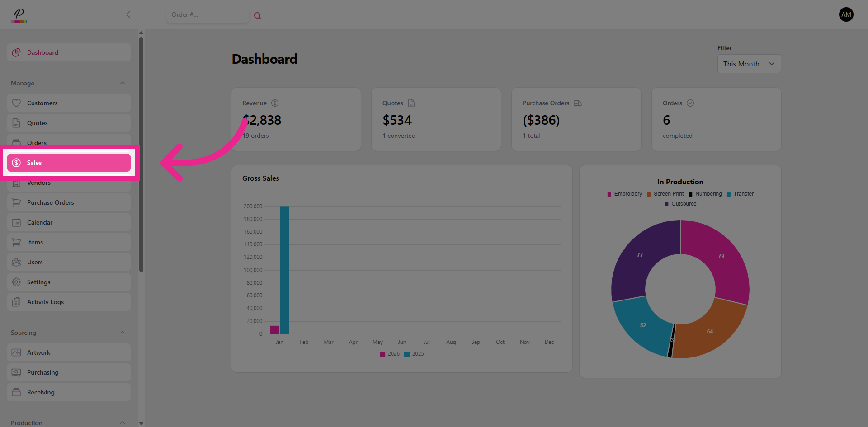Toggle the 2026 series in chart legend
Screen dimensions: 868x427
point(390,354)
